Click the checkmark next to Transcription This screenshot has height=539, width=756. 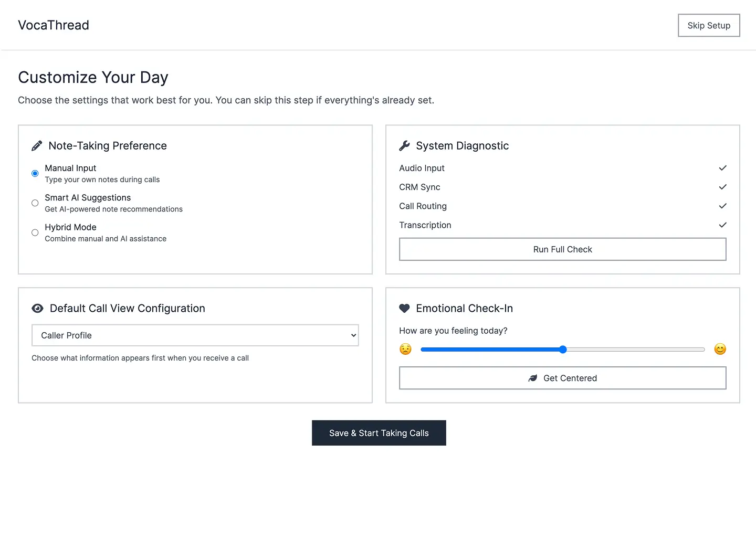point(722,225)
